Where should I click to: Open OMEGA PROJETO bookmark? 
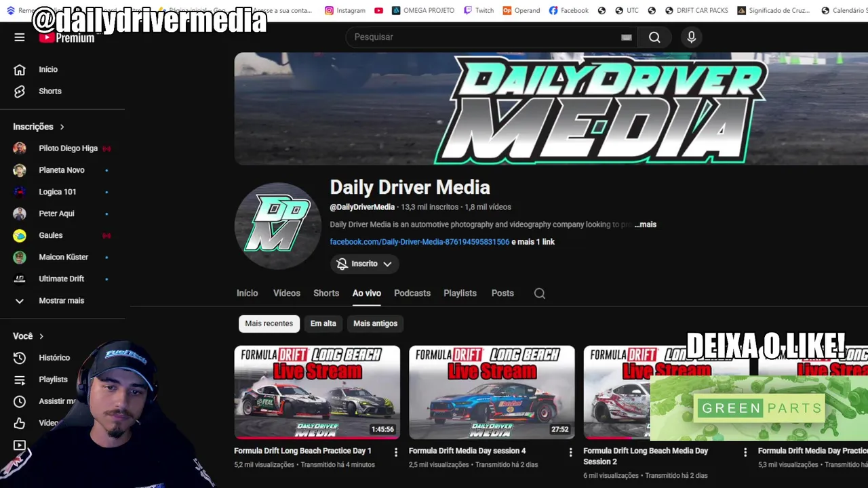click(423, 10)
